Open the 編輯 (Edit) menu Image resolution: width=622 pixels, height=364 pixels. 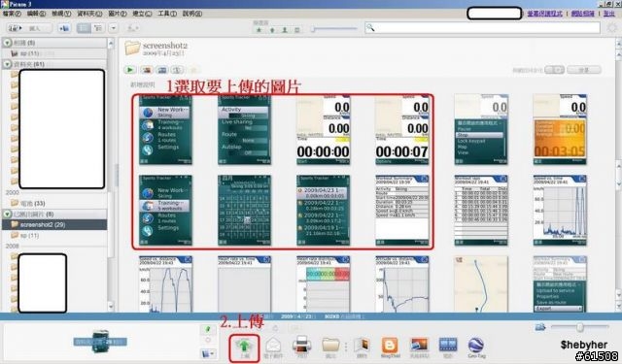pos(36,14)
